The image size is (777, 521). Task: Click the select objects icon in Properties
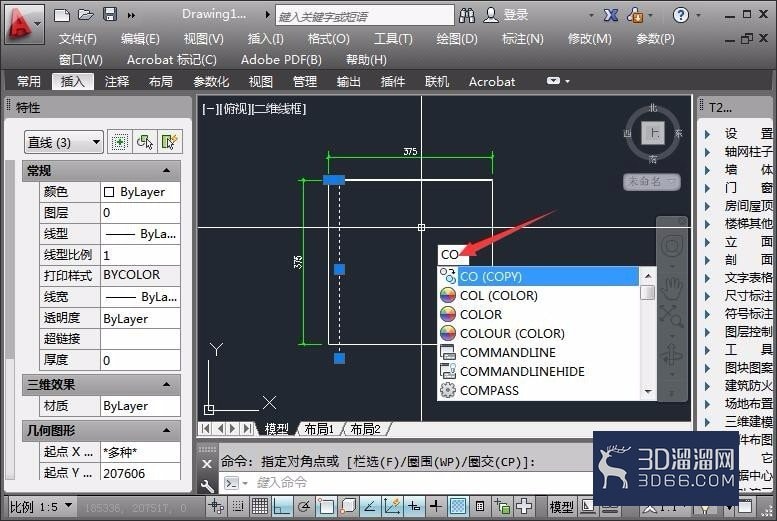(x=145, y=142)
